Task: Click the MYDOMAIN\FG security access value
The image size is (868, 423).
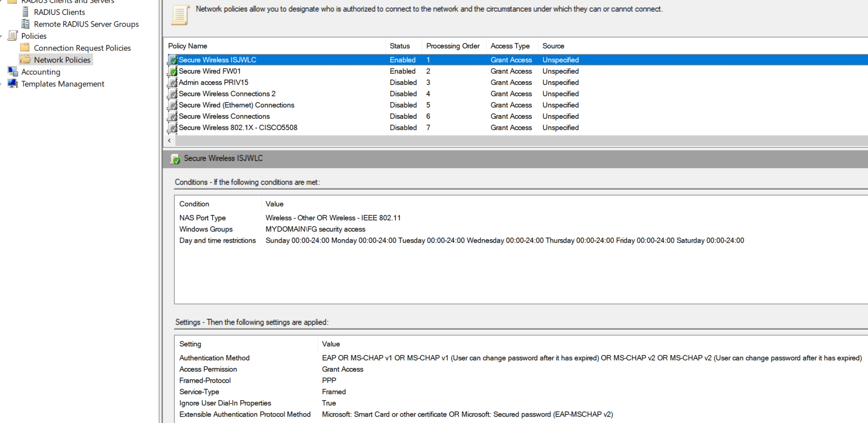Action: pos(315,229)
